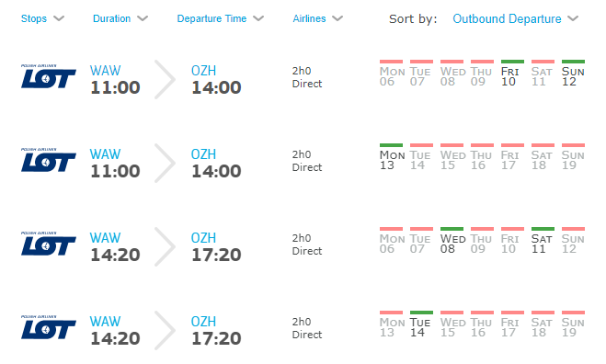
Task: Change sort order from Outbound Departure
Action: (516, 18)
